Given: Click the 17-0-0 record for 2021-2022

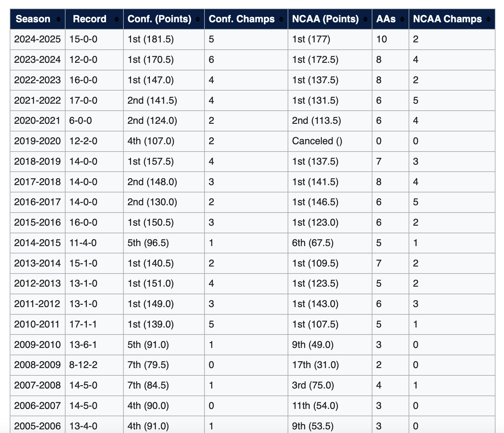Looking at the screenshot, I should 83,100.
